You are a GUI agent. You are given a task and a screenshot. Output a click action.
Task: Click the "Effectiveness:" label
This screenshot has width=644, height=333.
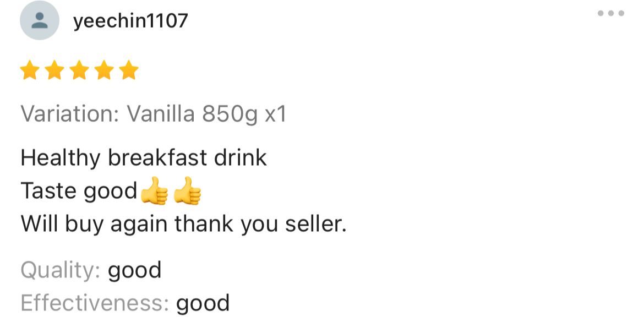(x=94, y=303)
